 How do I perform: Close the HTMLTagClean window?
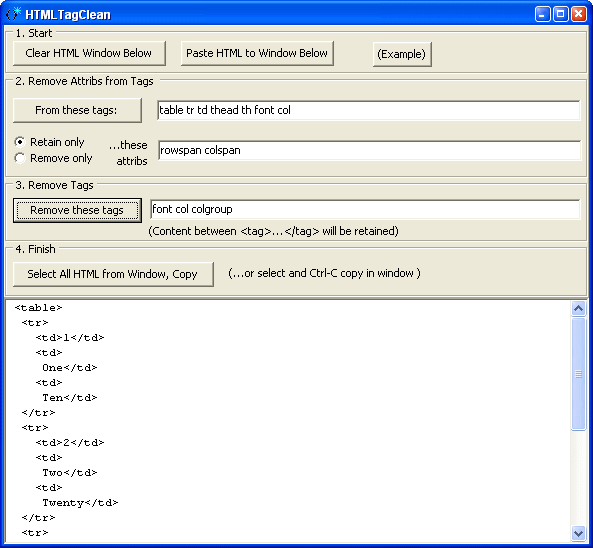[x=579, y=14]
